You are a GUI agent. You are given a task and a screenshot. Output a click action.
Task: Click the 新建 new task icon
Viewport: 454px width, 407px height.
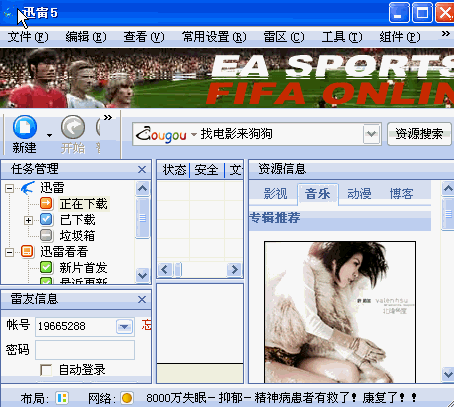[25, 127]
